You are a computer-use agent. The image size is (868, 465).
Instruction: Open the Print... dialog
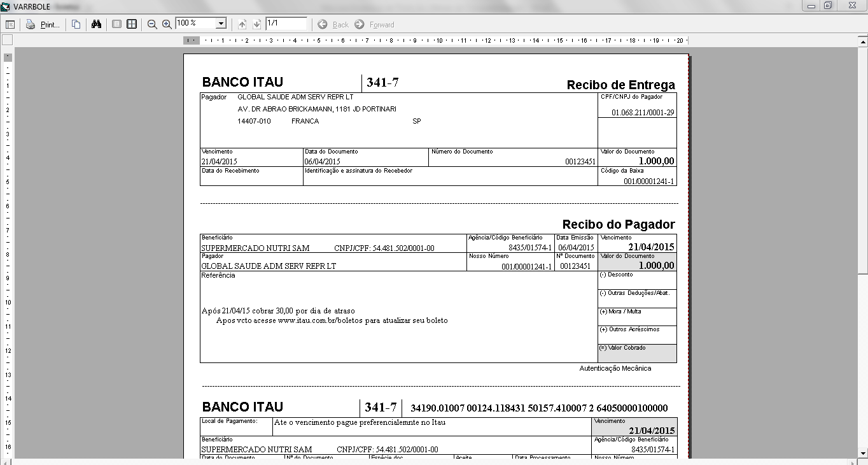click(43, 24)
